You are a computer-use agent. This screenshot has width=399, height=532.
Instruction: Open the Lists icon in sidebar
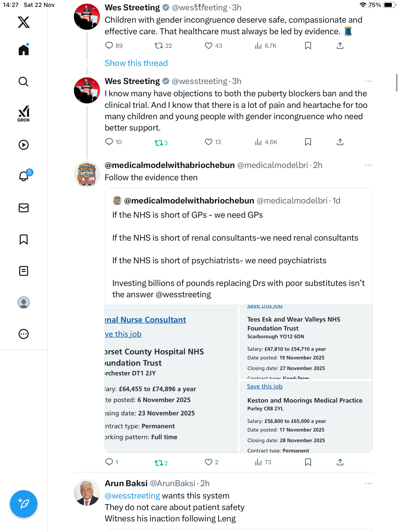(x=24, y=271)
